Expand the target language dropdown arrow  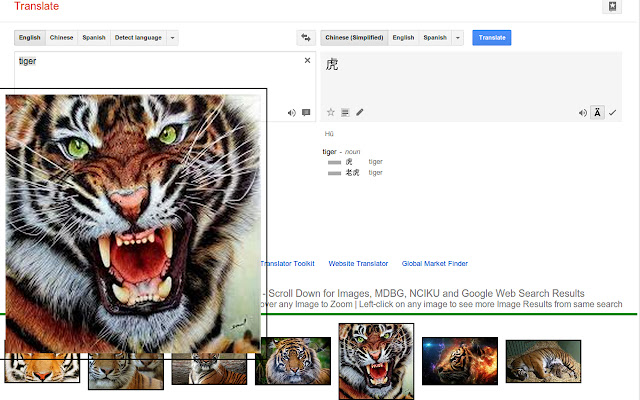[x=458, y=38]
